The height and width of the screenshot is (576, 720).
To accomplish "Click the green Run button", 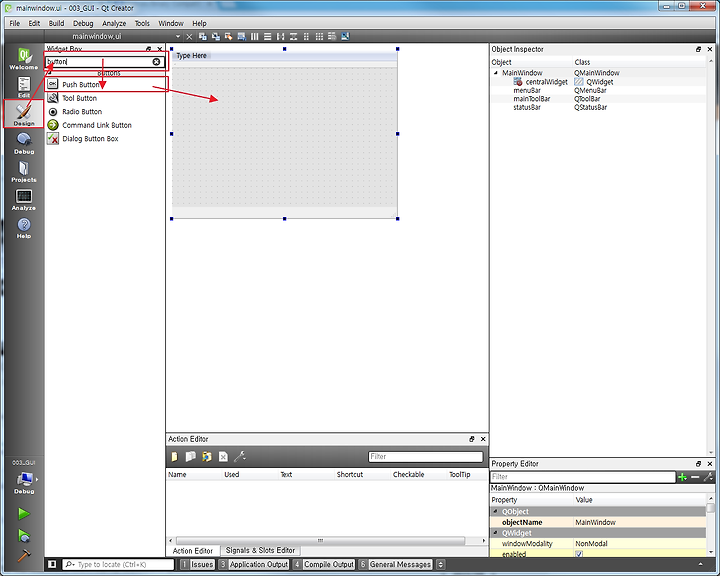I will pos(24,514).
